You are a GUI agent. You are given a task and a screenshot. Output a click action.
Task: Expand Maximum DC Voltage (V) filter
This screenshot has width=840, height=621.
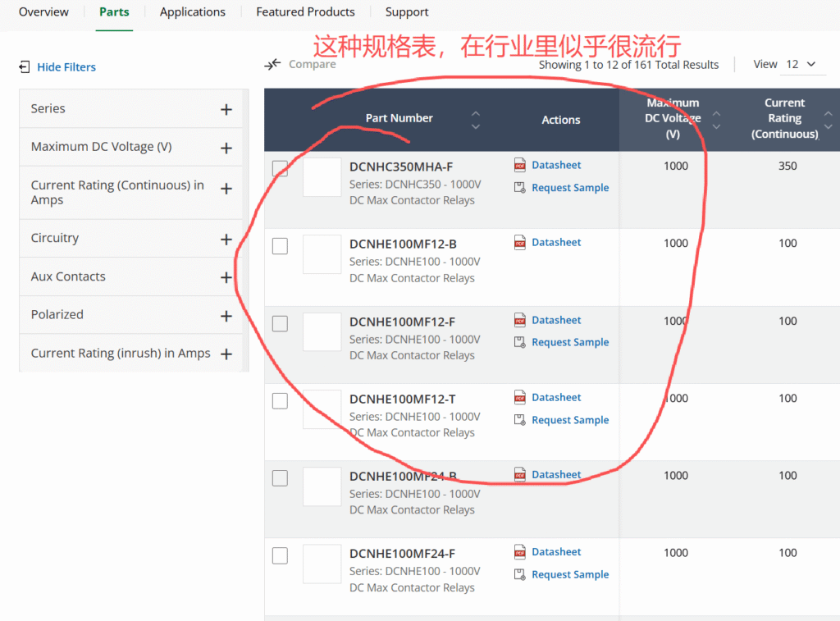[226, 148]
